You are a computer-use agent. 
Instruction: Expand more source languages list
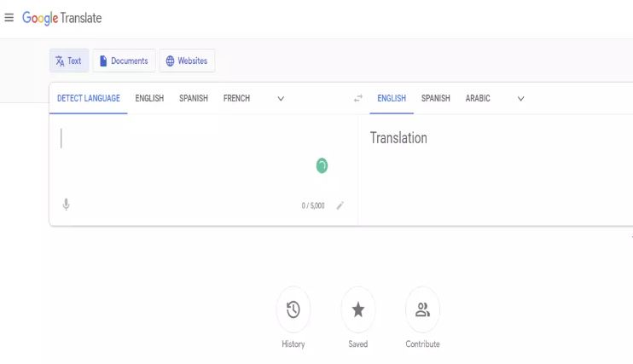[281, 99]
